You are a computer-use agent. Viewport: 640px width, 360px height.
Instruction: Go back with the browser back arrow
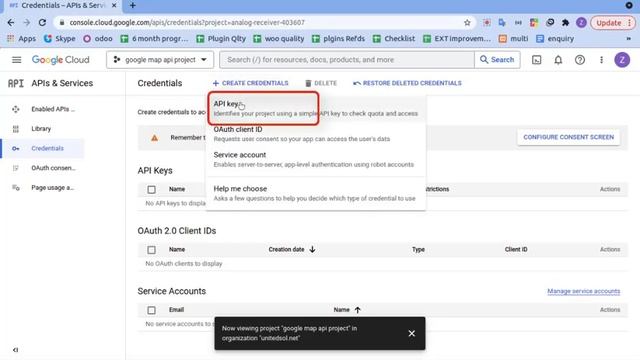click(x=11, y=22)
